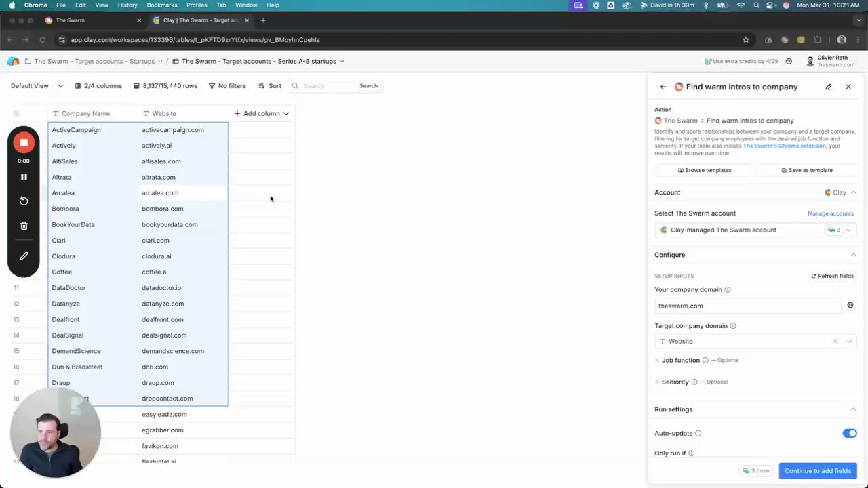Click Continue to add fields
868x488 pixels.
(x=817, y=470)
